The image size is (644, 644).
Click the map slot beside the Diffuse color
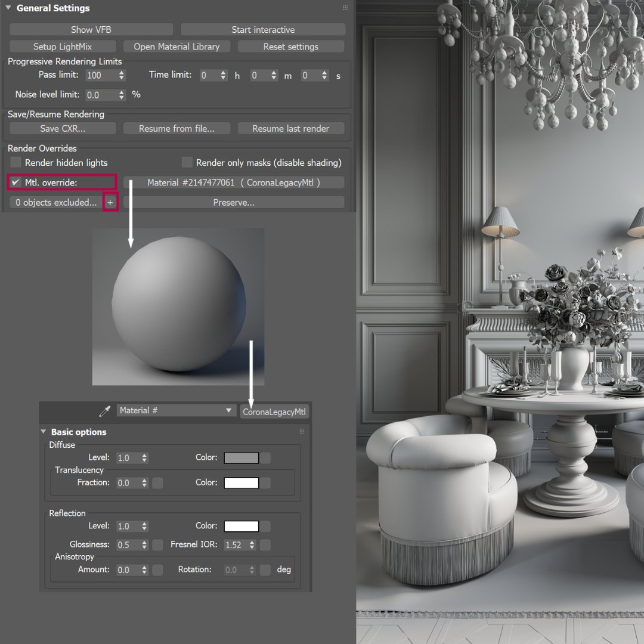(264, 457)
